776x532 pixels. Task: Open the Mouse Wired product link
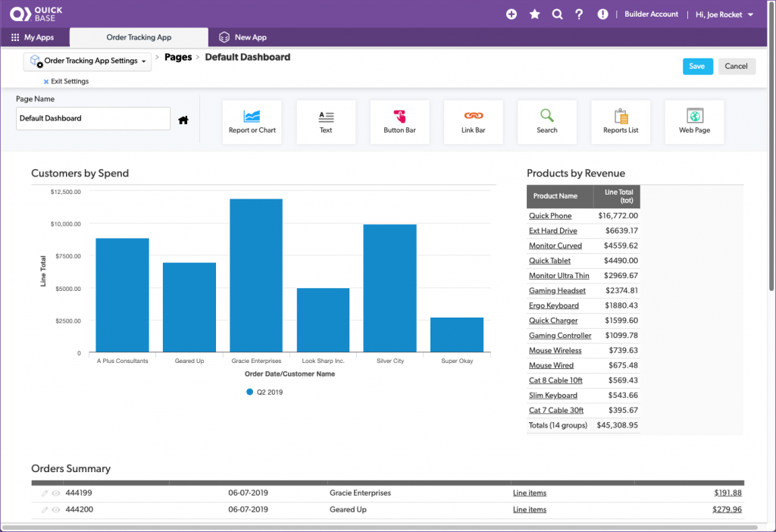click(551, 365)
